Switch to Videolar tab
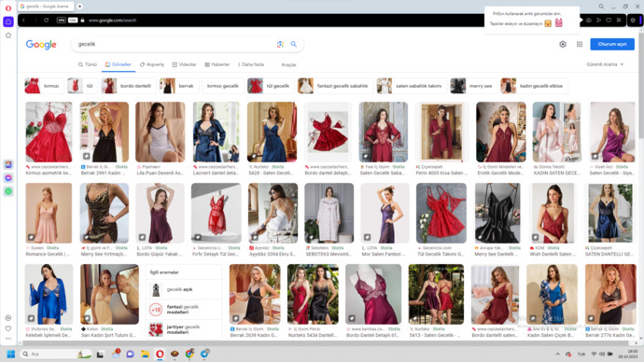644x362 pixels. 184,64
